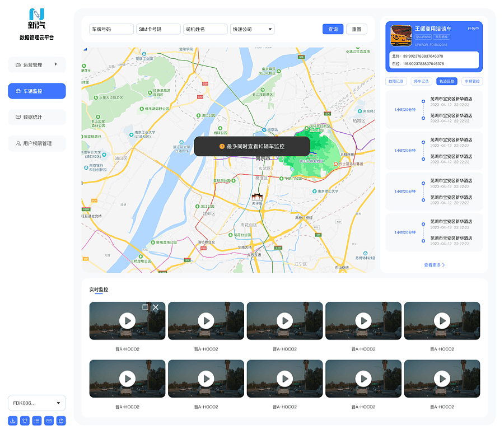The height and width of the screenshot is (434, 504).
Task: Open 用户权限管理 in the sidebar
Action: 36,143
